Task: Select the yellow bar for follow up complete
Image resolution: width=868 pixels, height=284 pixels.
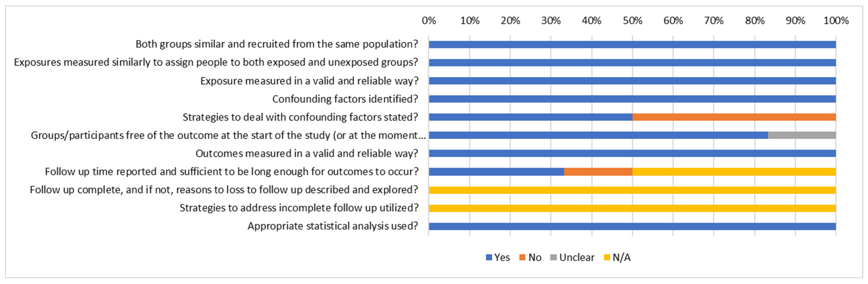Action: (x=632, y=190)
